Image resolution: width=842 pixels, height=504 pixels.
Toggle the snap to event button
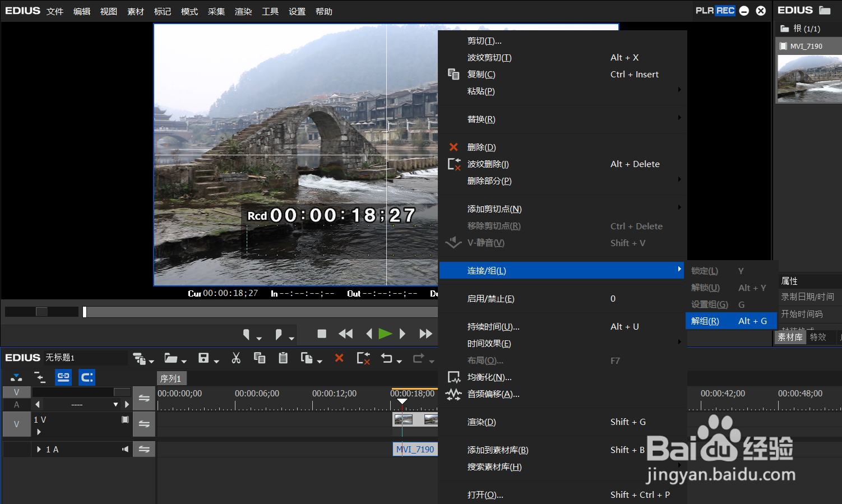click(x=87, y=377)
